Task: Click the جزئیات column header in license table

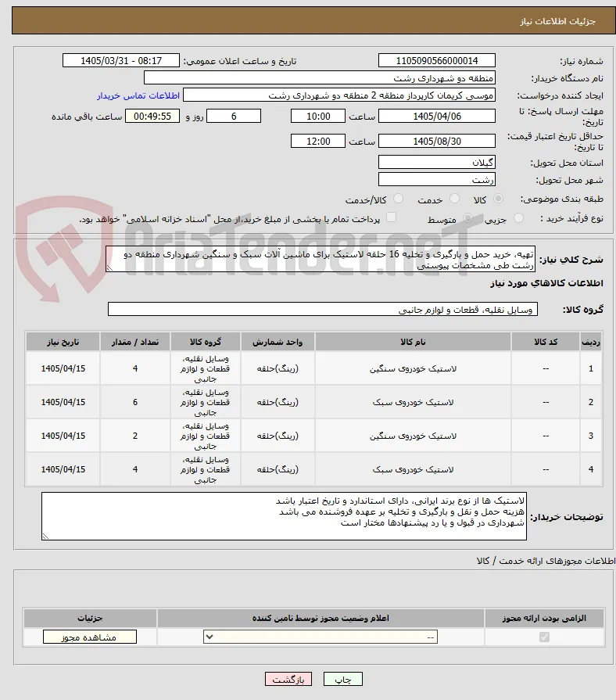Action: pos(90,618)
